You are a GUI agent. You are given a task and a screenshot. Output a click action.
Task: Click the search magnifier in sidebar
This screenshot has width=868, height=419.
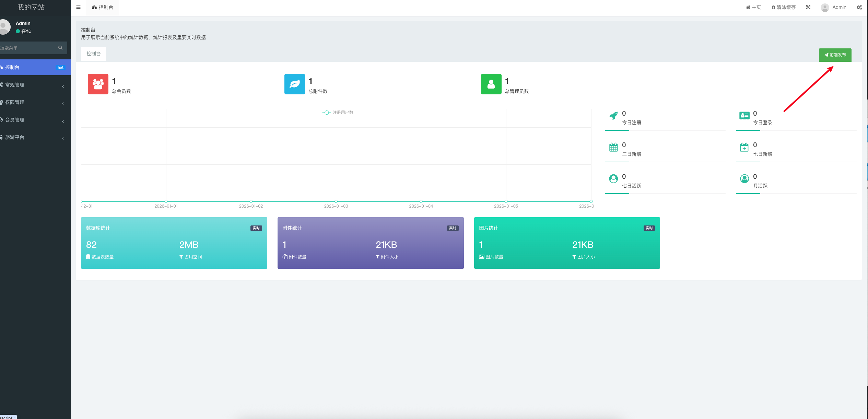point(60,48)
